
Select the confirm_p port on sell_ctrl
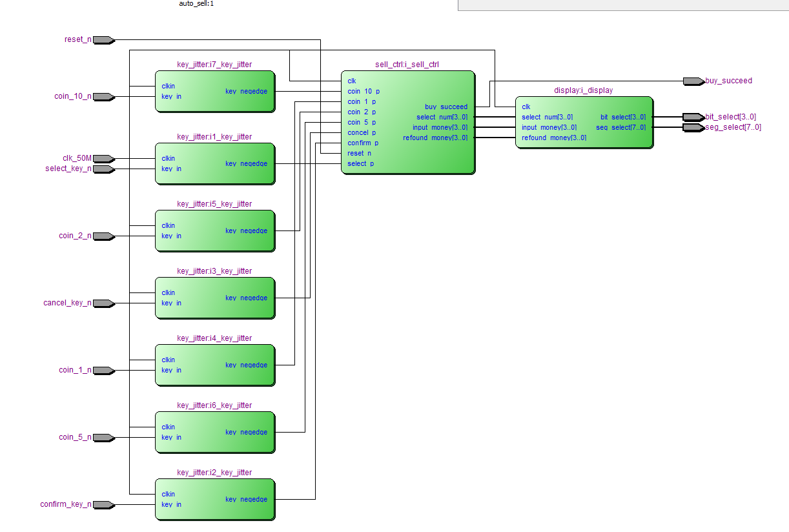(x=363, y=143)
